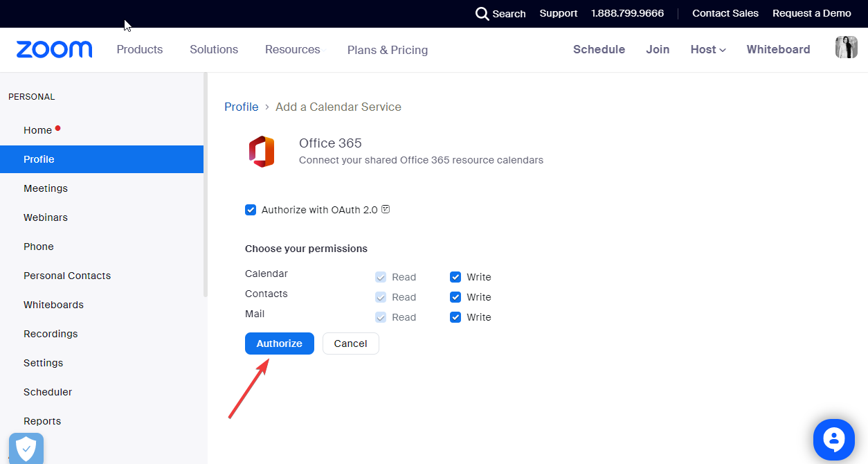The image size is (868, 464).
Task: Click the Contact Sales link
Action: [x=725, y=13]
